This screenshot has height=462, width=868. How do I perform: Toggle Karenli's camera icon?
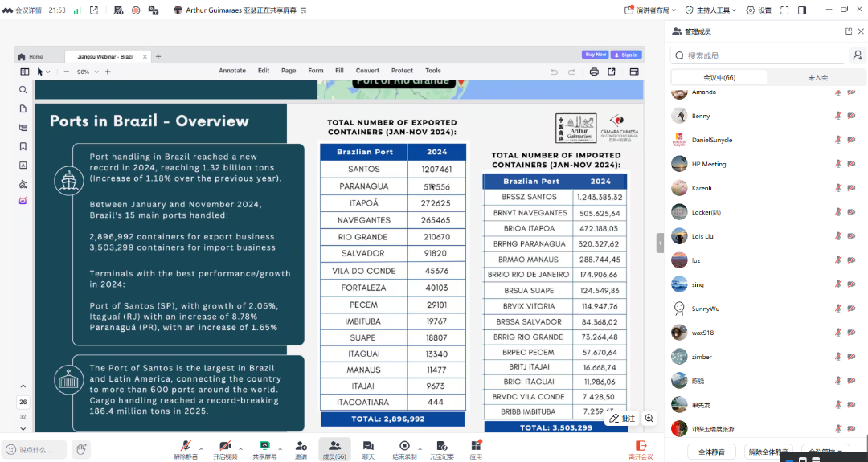click(851, 188)
